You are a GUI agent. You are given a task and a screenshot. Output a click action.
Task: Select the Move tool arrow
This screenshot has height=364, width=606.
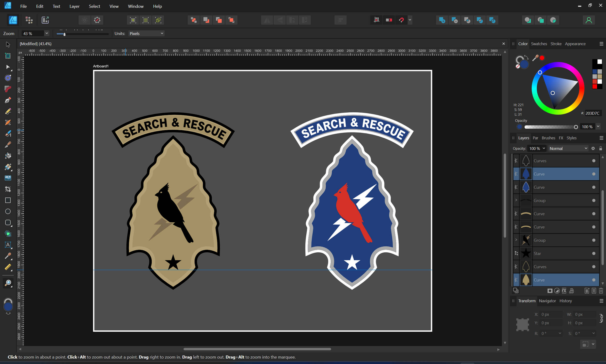pyautogui.click(x=8, y=44)
